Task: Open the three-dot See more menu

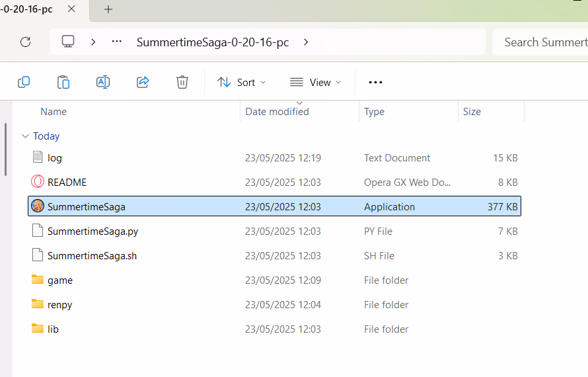Action: 375,82
